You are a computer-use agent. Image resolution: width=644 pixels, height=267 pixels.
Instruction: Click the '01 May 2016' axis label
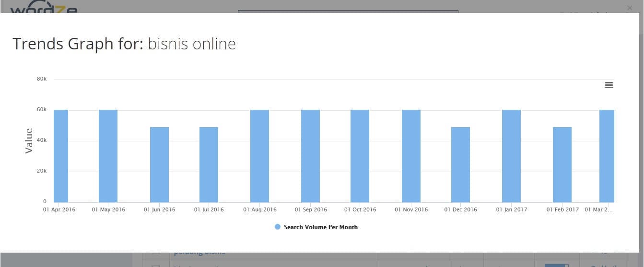(x=109, y=209)
